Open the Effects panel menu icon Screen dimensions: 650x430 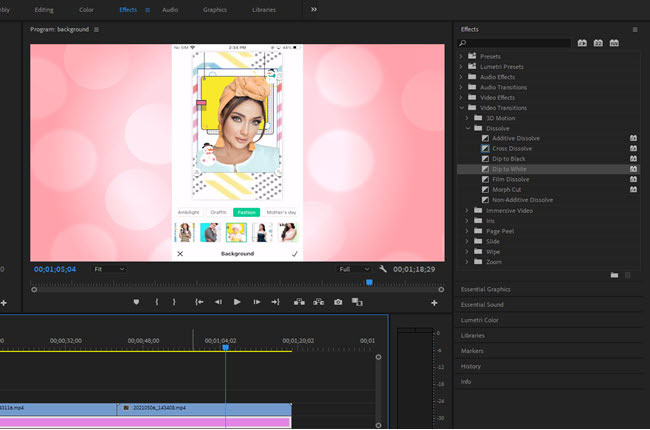(635, 29)
